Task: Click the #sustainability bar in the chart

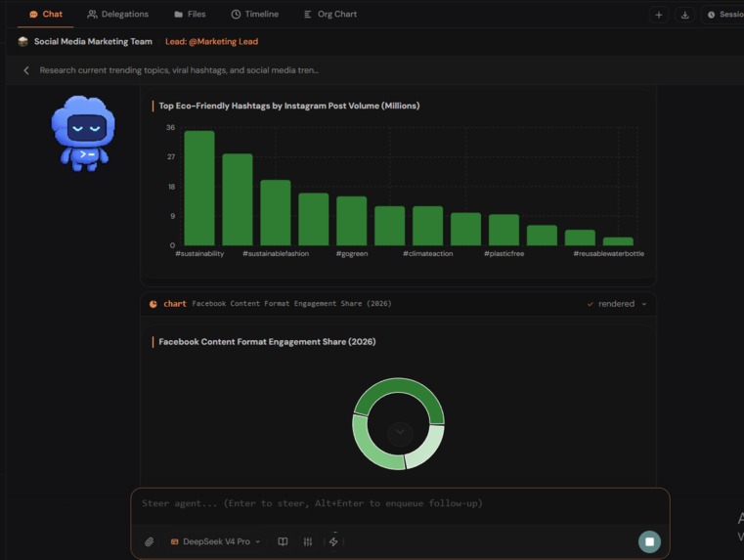Action: tap(199, 188)
